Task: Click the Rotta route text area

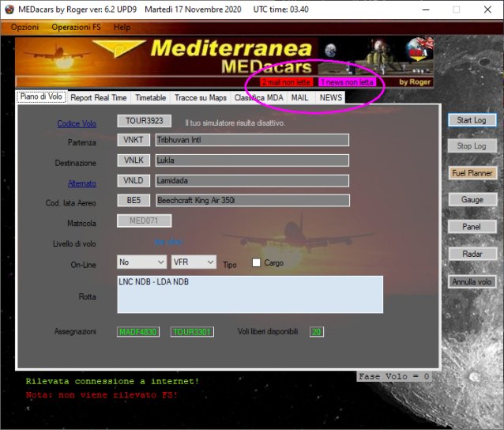Action: tap(250, 294)
